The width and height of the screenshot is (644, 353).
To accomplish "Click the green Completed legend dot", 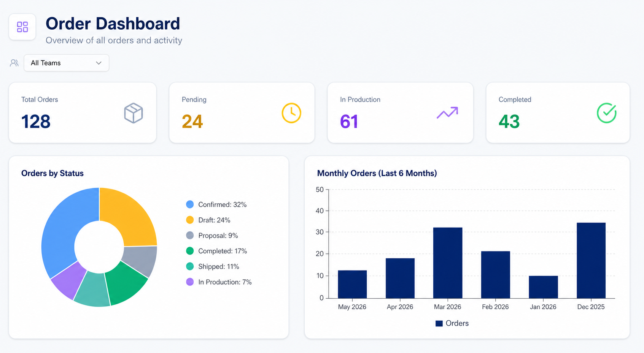I will tap(190, 251).
